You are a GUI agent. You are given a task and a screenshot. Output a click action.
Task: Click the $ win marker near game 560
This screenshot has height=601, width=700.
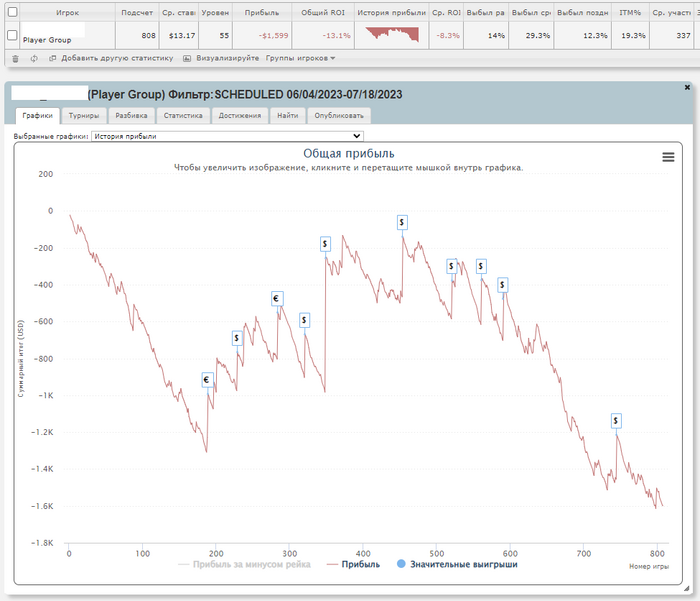click(x=481, y=267)
